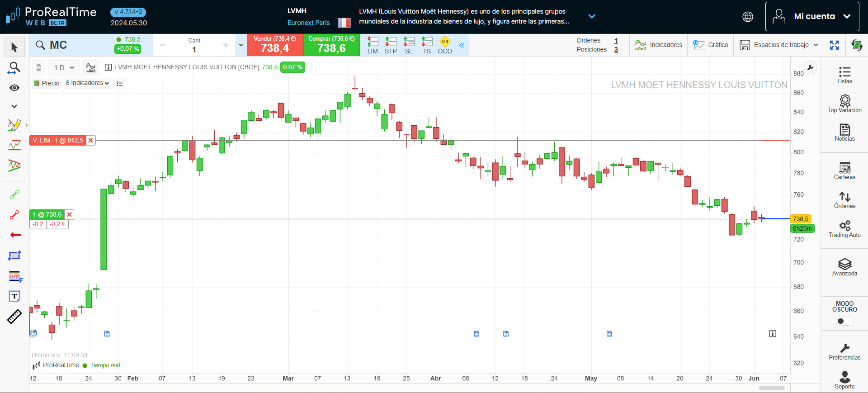Open the Listas panel
This screenshot has width=868, height=393.
844,75
